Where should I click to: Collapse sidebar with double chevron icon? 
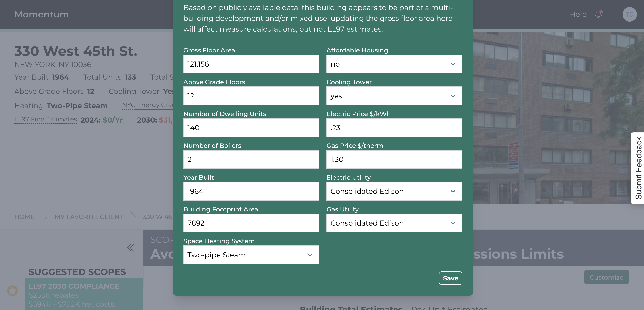pos(131,248)
